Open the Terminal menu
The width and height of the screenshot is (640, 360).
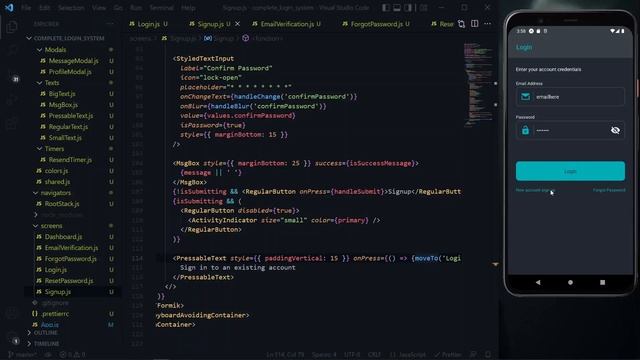point(161,8)
